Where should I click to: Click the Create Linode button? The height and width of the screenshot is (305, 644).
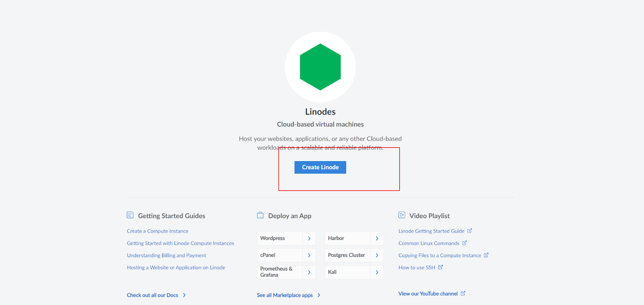point(320,167)
